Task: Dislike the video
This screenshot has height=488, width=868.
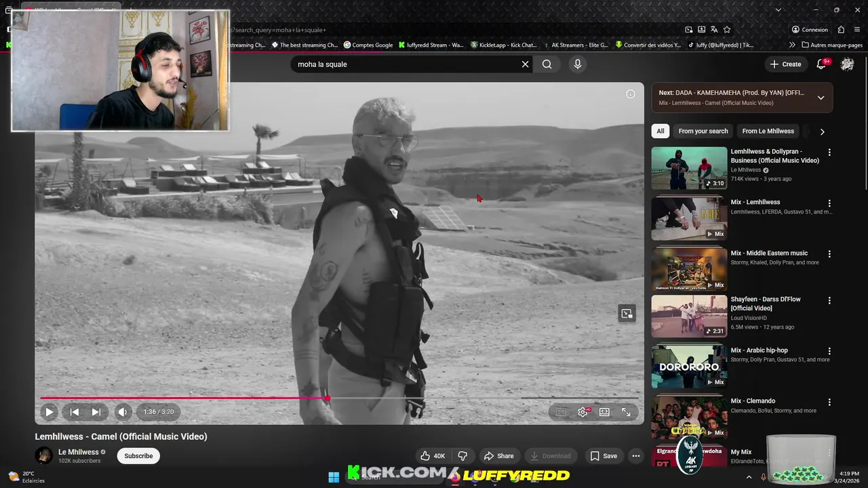Action: pyautogui.click(x=462, y=456)
